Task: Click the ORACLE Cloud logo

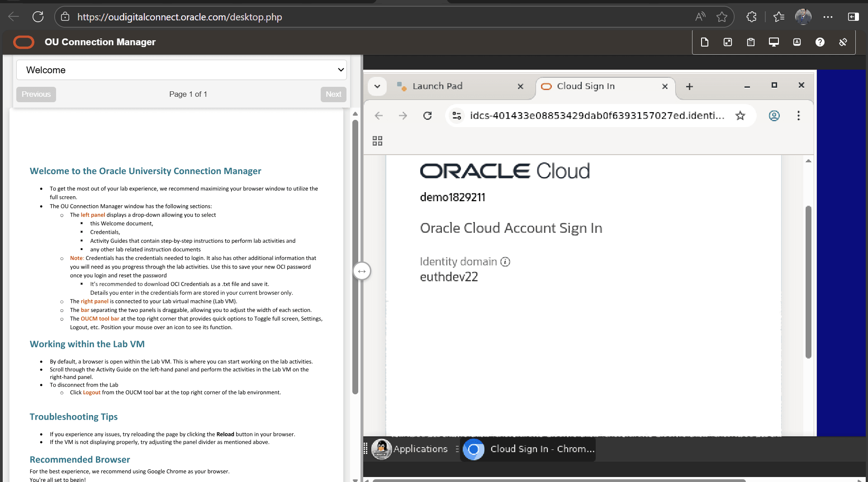Action: pos(505,171)
